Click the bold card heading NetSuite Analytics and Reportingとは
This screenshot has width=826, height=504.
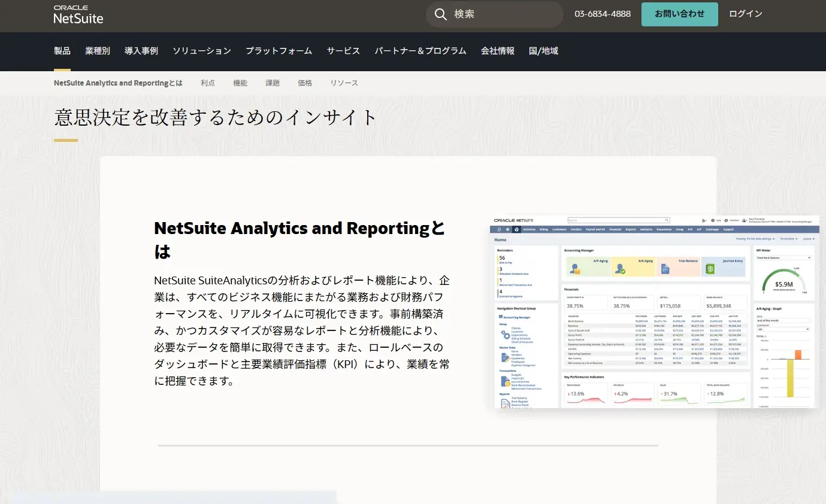coord(300,239)
